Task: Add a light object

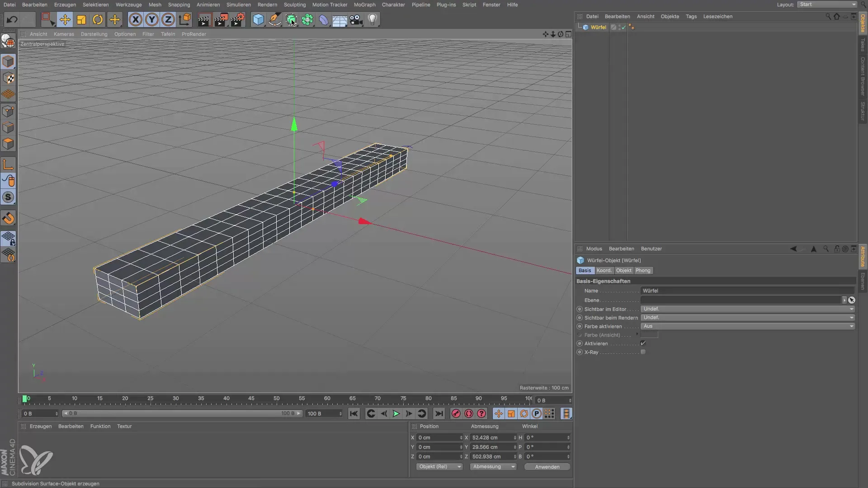Action: (x=373, y=20)
